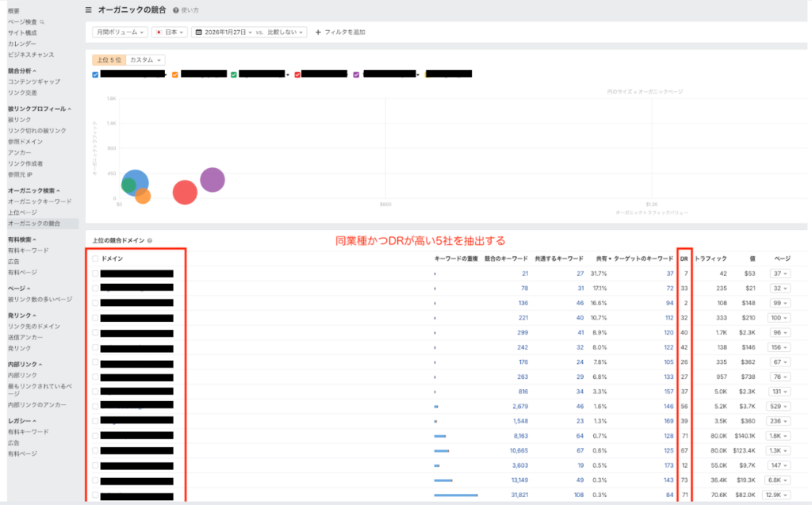812x505 pixels.
Task: Open the 月間ボリューム dropdown
Action: [120, 33]
